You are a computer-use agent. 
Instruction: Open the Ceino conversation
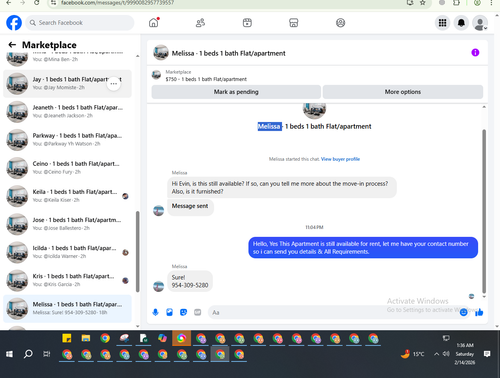[67, 168]
